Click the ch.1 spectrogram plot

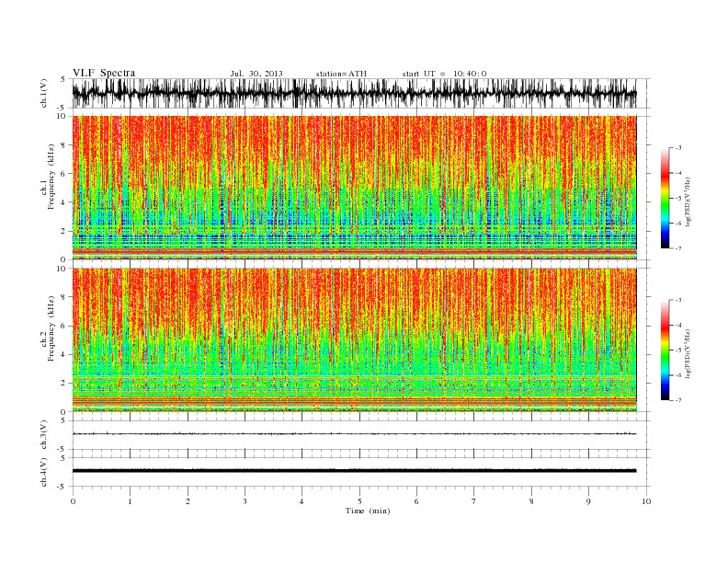[355, 188]
